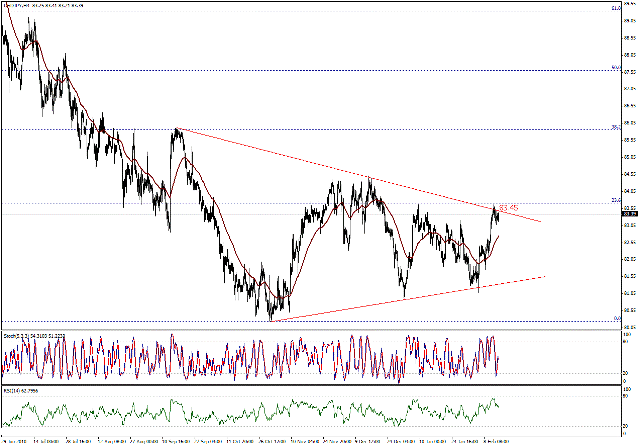Screen dimensions: 640x445
Task: Click the red 63.45 price label
Action: pyautogui.click(x=508, y=207)
